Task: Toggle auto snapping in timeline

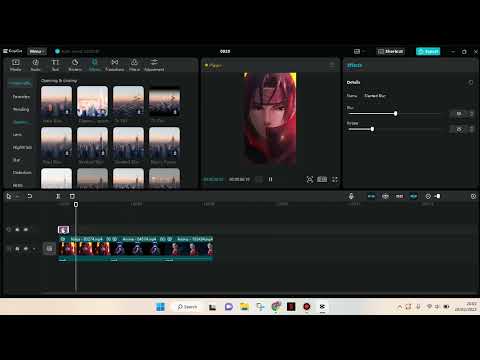Action: [385, 196]
